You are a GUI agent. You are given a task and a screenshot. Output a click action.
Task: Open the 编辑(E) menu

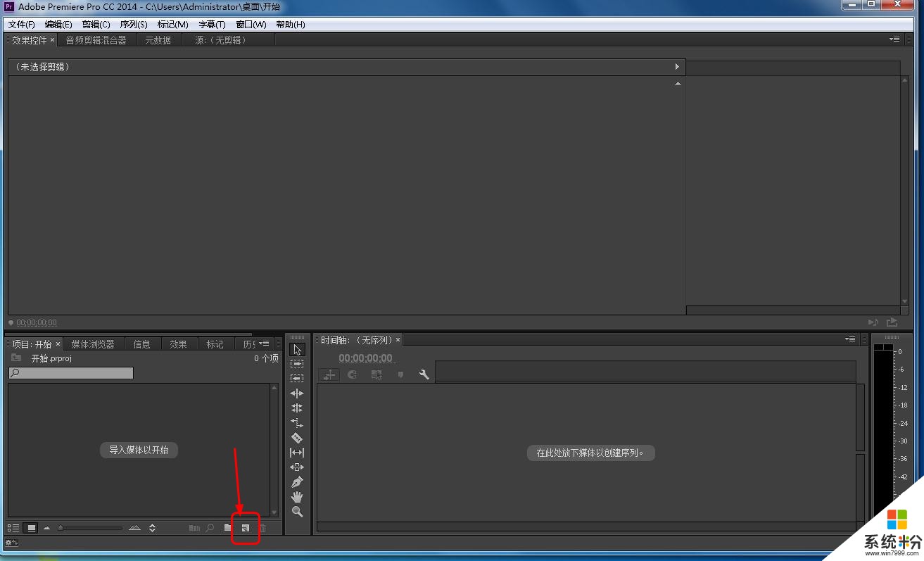tap(58, 25)
